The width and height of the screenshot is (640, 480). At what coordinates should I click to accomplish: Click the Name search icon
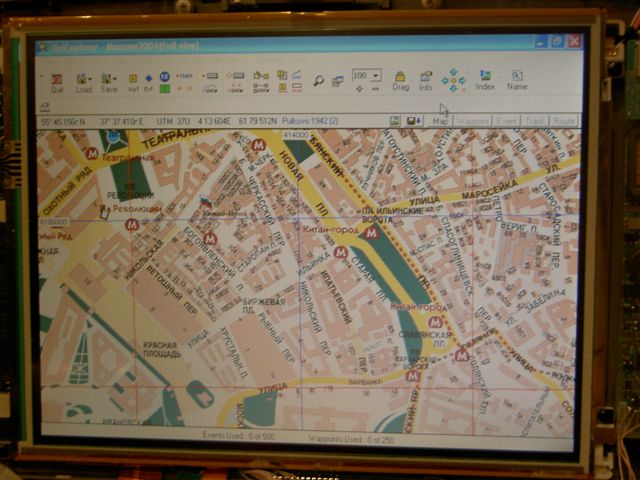click(517, 80)
